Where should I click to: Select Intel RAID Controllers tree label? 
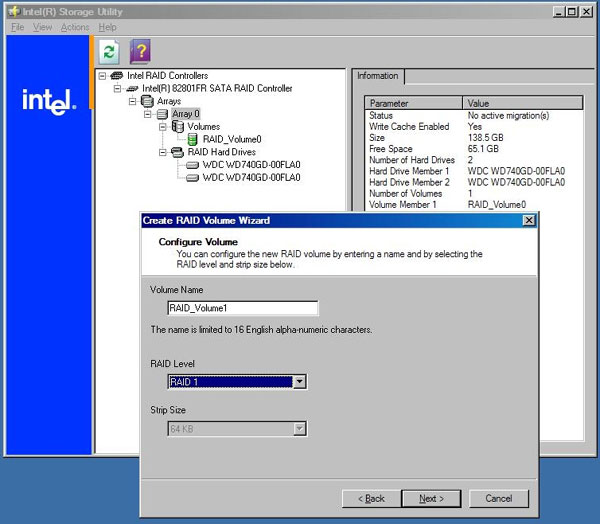click(168, 76)
